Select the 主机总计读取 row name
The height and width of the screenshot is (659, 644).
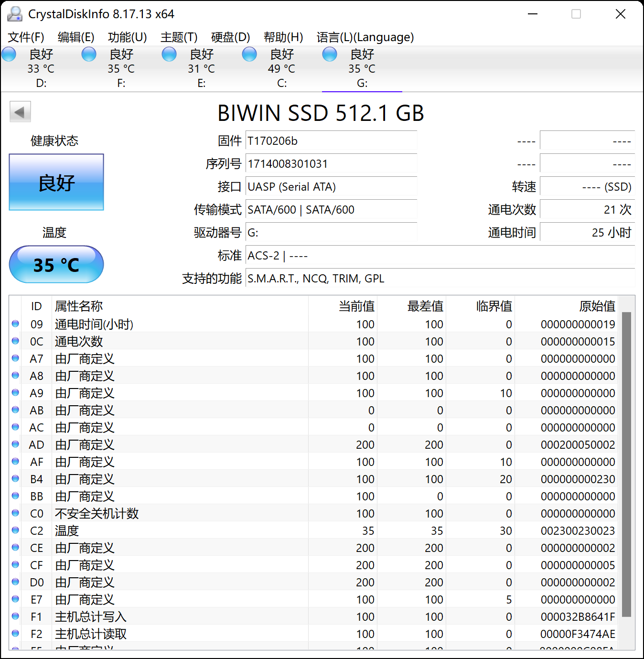pos(91,634)
